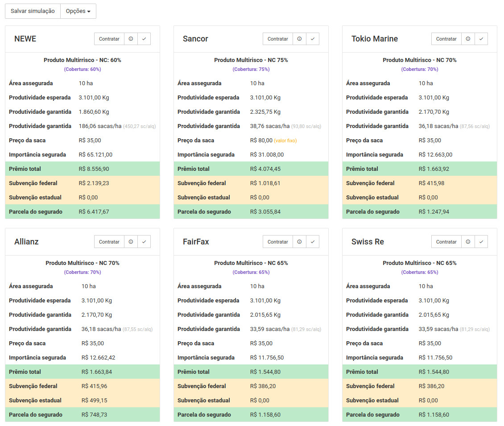Toggle the checkmark on the FairFax card
The height and width of the screenshot is (426, 504).
pos(312,242)
